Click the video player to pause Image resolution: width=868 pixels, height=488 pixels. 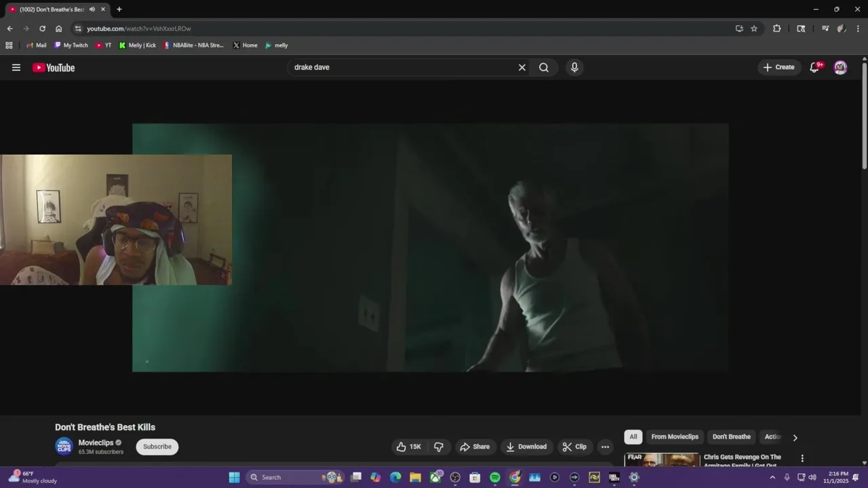pos(430,247)
